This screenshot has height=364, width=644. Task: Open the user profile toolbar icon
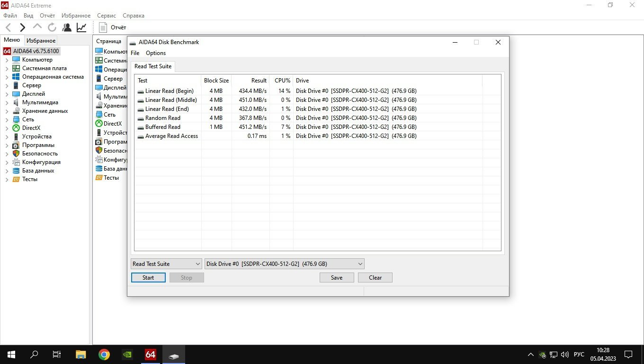pyautogui.click(x=67, y=27)
